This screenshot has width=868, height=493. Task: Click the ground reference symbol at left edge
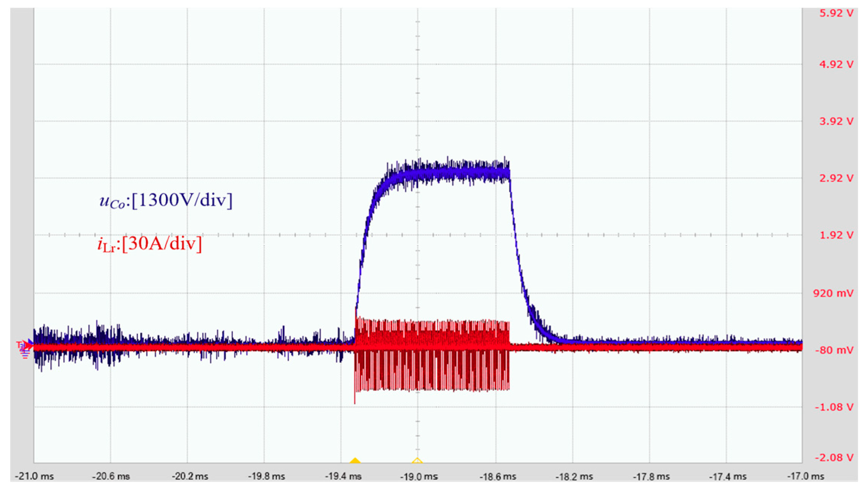25,355
